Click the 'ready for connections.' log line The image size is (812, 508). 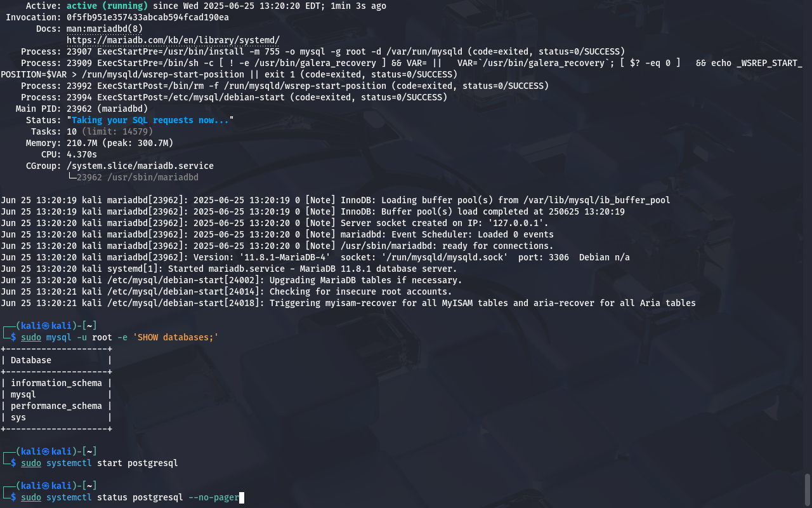[x=277, y=246]
